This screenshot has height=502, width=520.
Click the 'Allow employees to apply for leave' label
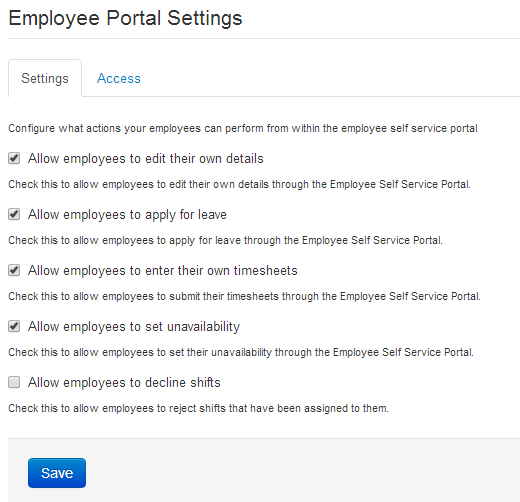[x=127, y=215]
